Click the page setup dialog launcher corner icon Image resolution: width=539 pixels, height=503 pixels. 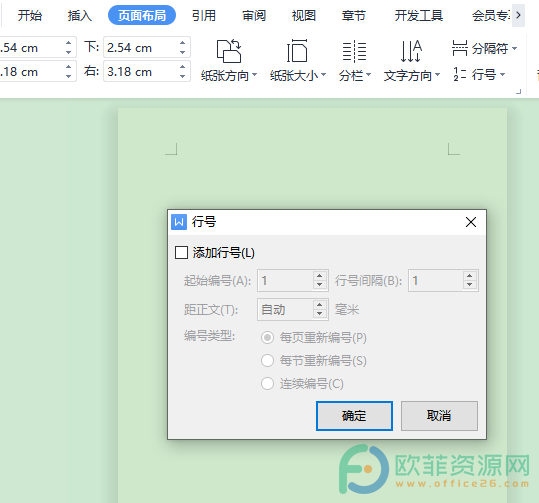[x=518, y=91]
